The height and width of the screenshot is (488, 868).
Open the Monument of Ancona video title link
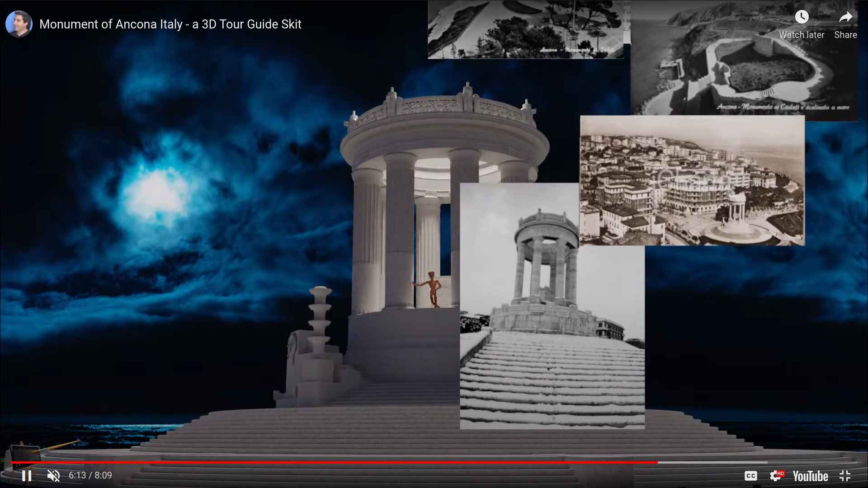coord(170,24)
